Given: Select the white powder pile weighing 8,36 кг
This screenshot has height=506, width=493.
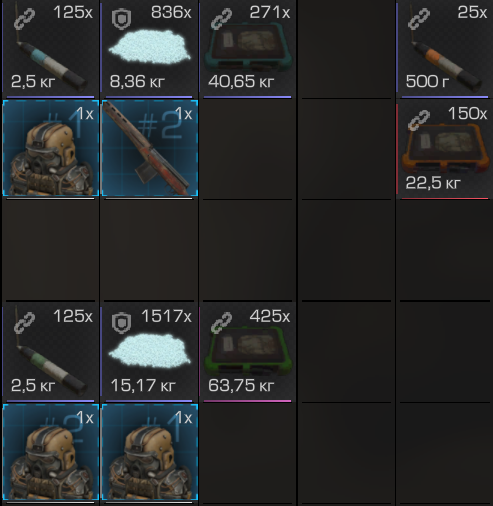Looking at the screenshot, I should tap(149, 47).
